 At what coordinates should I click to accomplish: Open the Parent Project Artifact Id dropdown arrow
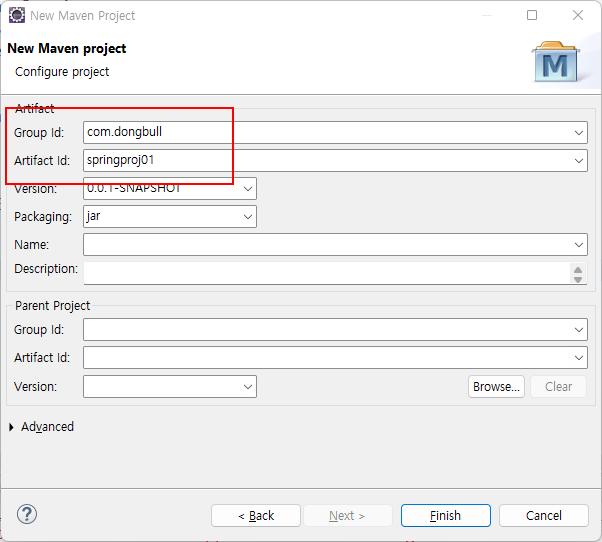[579, 358]
